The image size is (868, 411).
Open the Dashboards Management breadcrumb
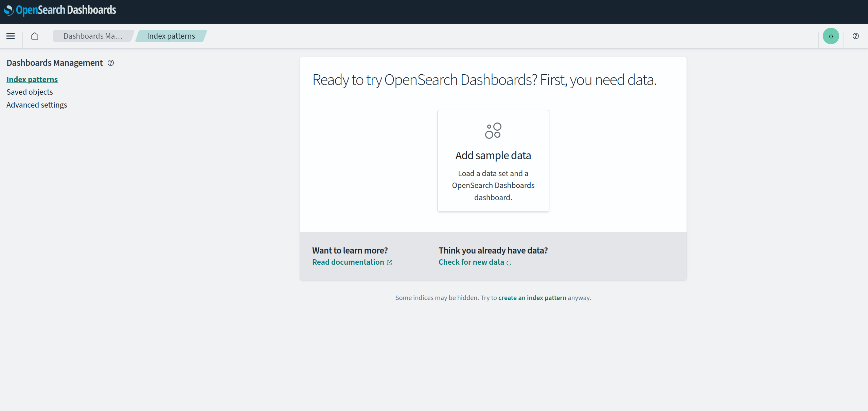point(93,36)
